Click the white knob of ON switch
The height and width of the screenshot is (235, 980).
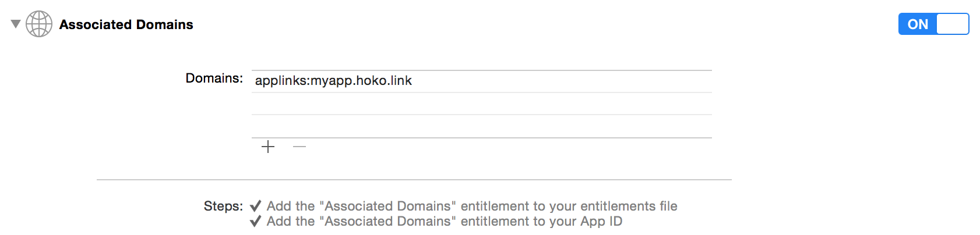pos(953,24)
